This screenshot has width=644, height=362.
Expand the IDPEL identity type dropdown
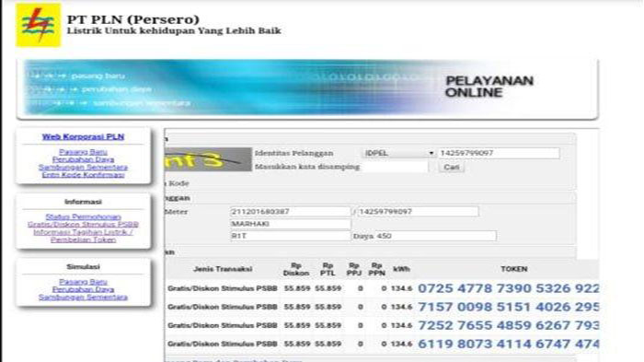398,153
